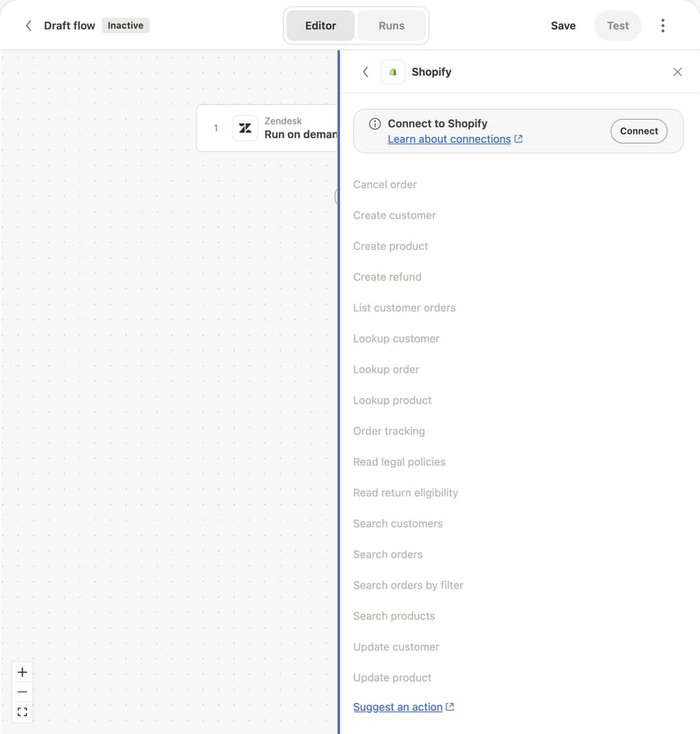Zoom out the canvas with minus icon
This screenshot has height=734, width=700.
[x=22, y=692]
